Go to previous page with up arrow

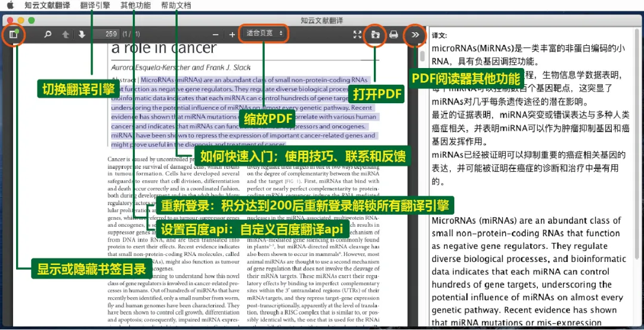(x=66, y=35)
